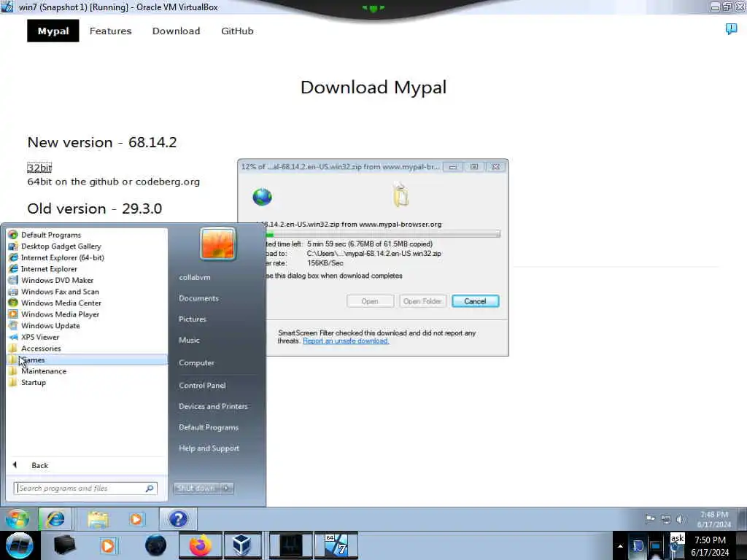
Task: Open Firefox on the host taskbar
Action: pyautogui.click(x=200, y=545)
